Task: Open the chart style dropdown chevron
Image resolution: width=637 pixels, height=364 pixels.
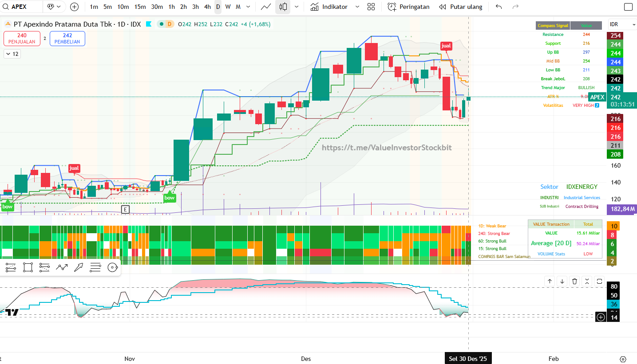Action: (x=296, y=7)
